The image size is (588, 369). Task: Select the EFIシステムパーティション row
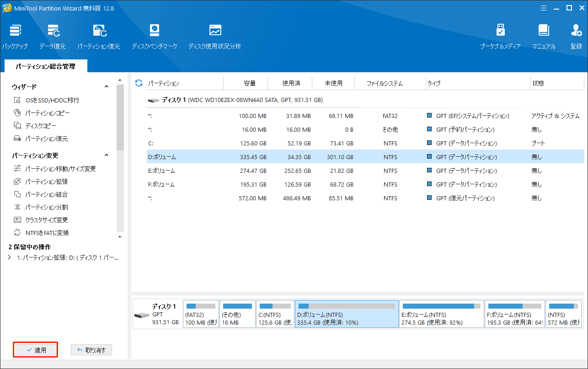[x=365, y=116]
